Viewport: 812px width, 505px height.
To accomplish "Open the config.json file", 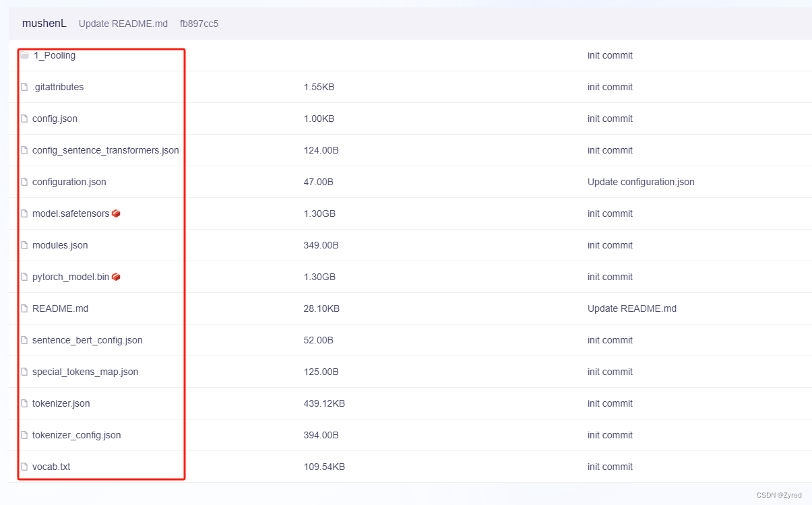I will click(55, 119).
